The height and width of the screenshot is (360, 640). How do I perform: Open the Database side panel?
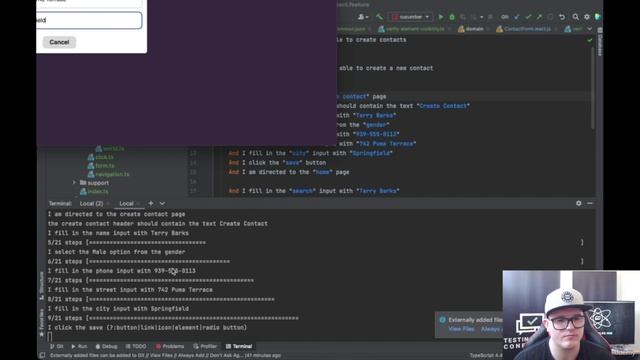pyautogui.click(x=600, y=42)
